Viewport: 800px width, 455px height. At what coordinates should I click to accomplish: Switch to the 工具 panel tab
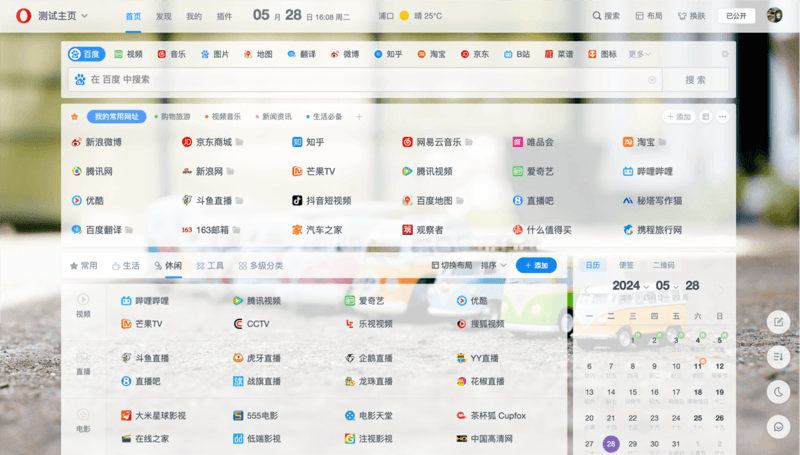pyautogui.click(x=210, y=266)
